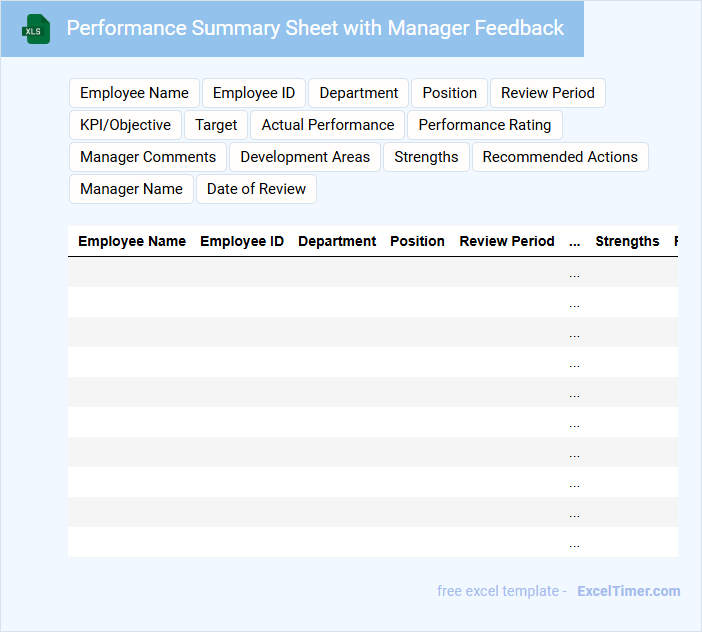Select the Employee Name tag
The height and width of the screenshot is (632, 702).
pyautogui.click(x=134, y=93)
